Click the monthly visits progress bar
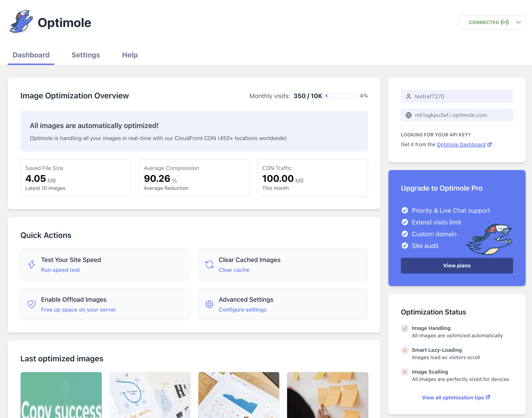The height and width of the screenshot is (418, 532). [341, 96]
